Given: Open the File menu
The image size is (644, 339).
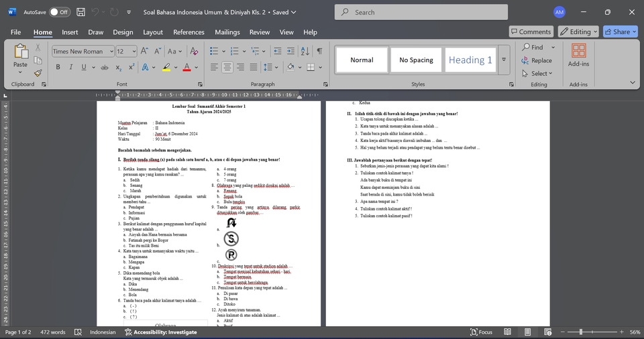Looking at the screenshot, I should 15,32.
